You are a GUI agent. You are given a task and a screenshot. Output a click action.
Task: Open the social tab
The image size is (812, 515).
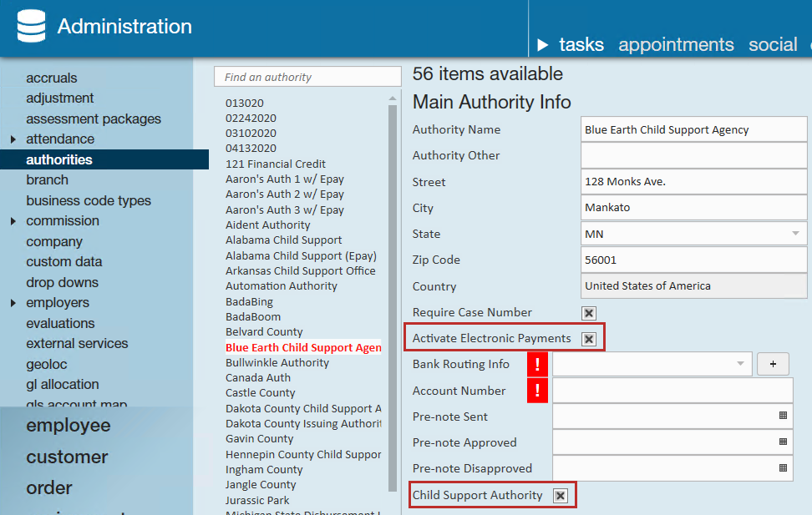tap(773, 44)
